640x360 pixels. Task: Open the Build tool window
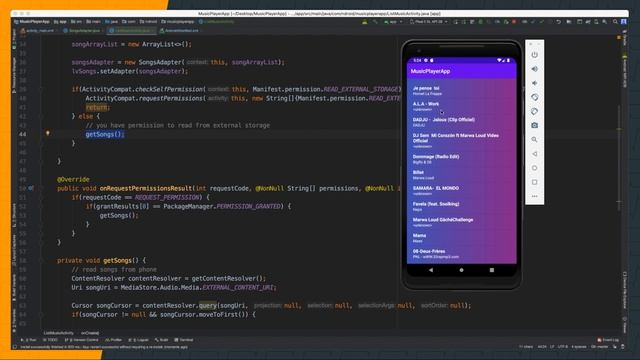162,340
